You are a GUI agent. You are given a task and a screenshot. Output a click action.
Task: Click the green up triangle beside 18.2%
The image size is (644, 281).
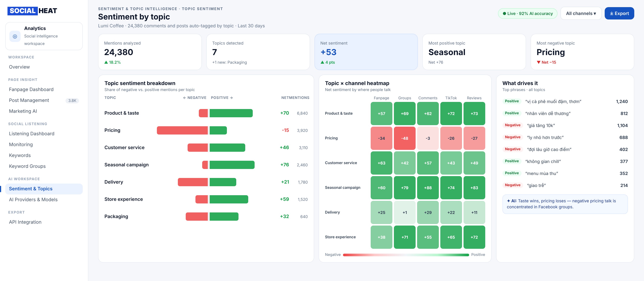click(106, 62)
